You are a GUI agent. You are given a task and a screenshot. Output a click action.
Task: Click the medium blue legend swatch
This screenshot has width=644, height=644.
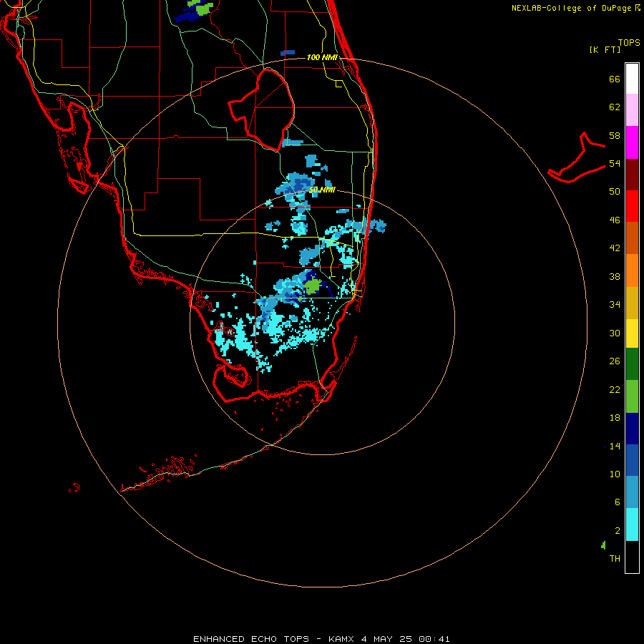click(x=632, y=460)
